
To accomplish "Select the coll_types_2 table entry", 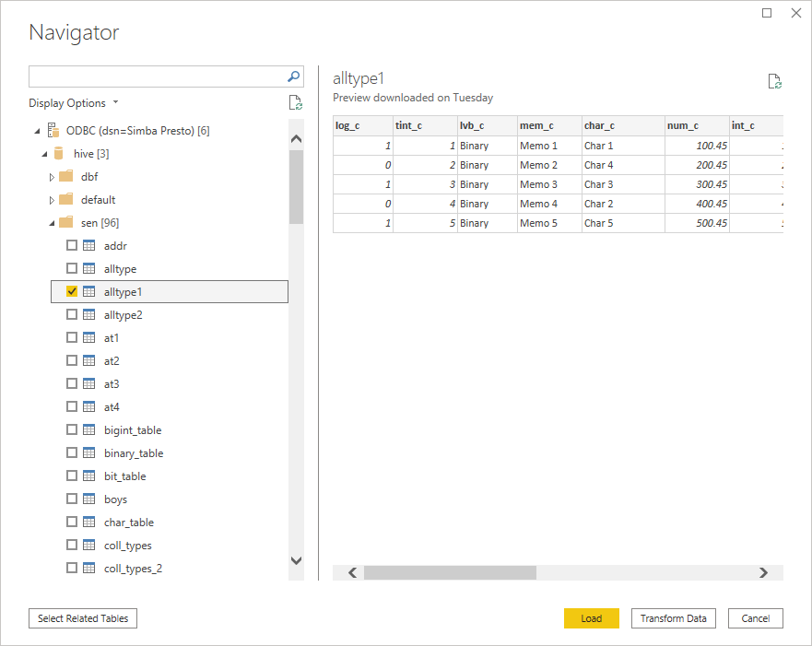I will coord(170,569).
